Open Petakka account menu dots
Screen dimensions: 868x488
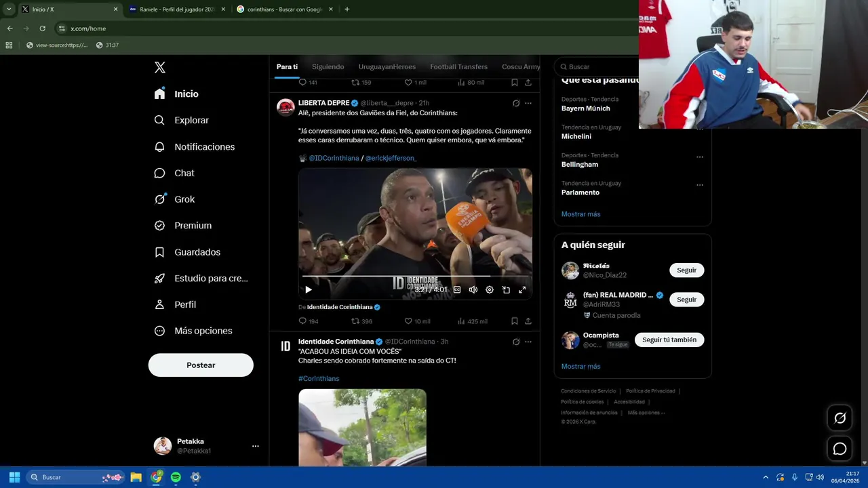[x=256, y=446]
